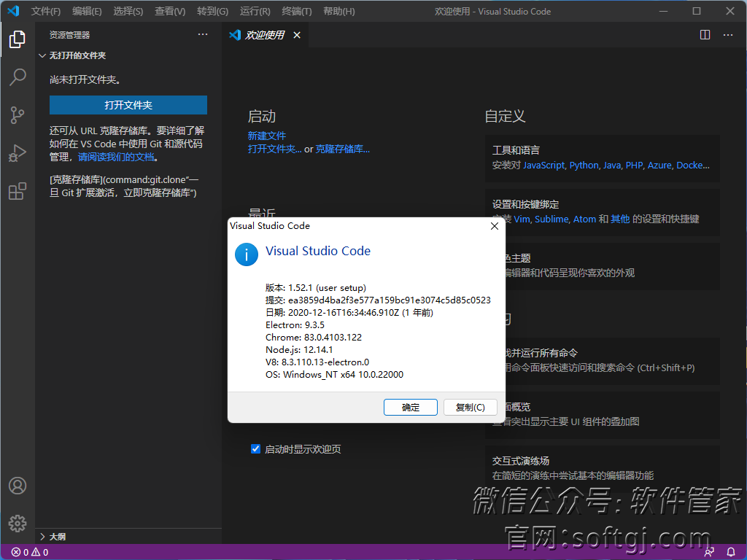Close the Visual Studio Code main window

click(x=729, y=11)
